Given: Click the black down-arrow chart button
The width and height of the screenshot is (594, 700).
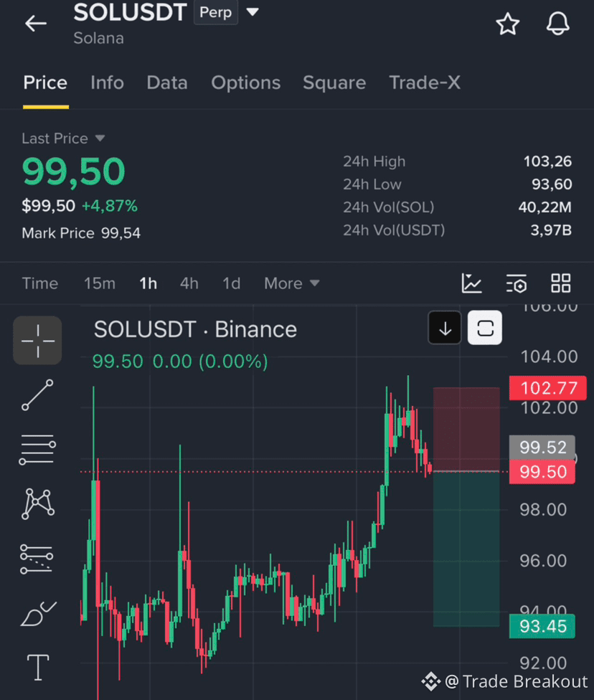Looking at the screenshot, I should [445, 328].
